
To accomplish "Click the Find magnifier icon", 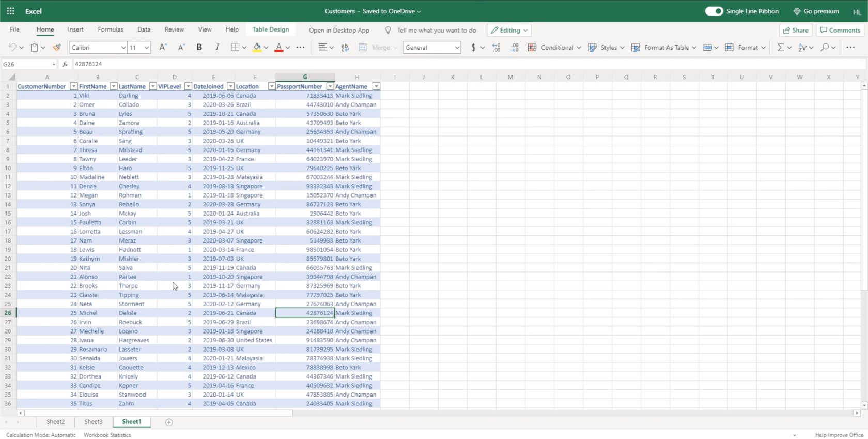I will point(825,47).
